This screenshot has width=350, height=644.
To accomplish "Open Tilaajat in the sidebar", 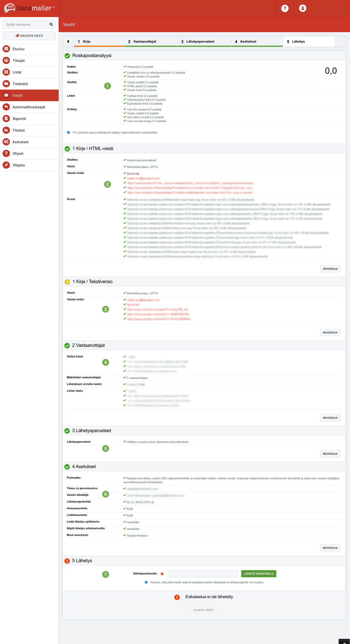I will point(29,61).
